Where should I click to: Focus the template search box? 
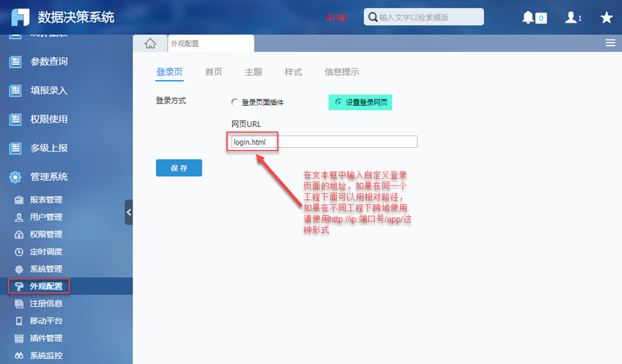[424, 17]
